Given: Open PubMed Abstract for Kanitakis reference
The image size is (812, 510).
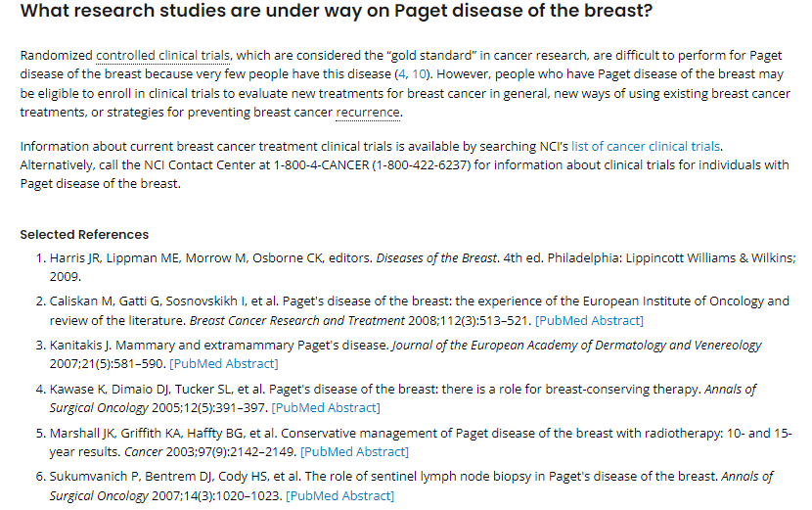Looking at the screenshot, I should tap(224, 364).
